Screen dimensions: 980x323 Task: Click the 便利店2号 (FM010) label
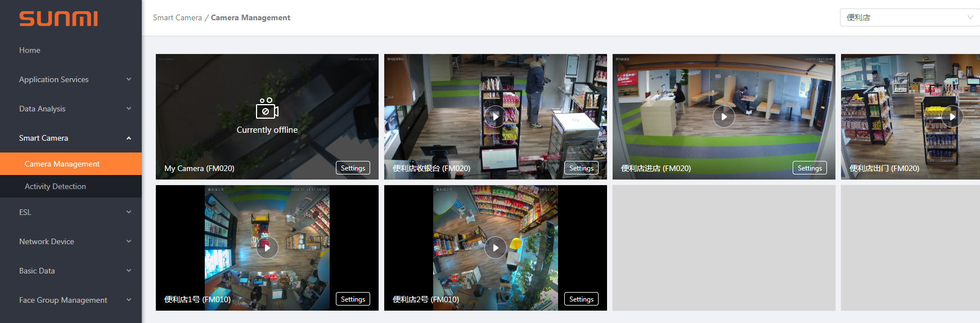coord(426,299)
